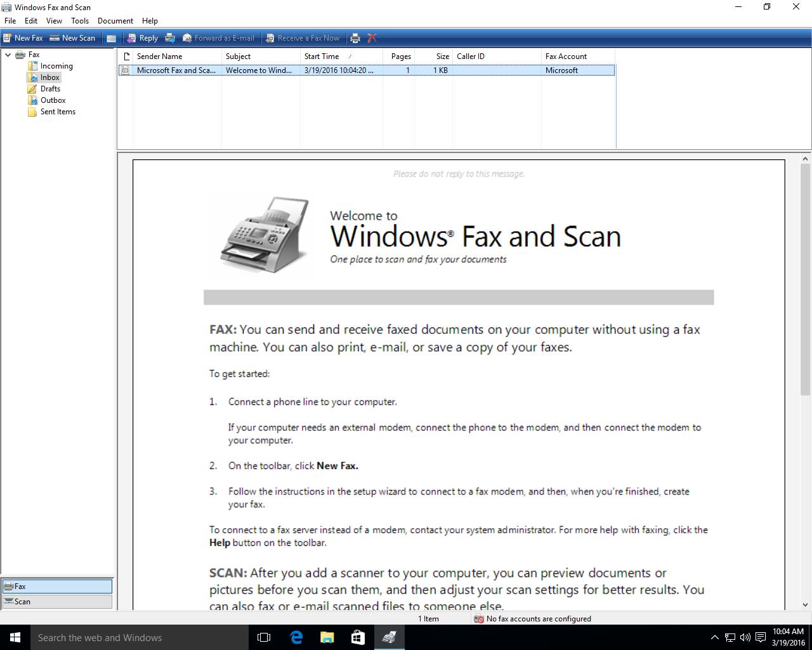Sort by Fax Account column
The height and width of the screenshot is (650, 812).
[x=578, y=56]
